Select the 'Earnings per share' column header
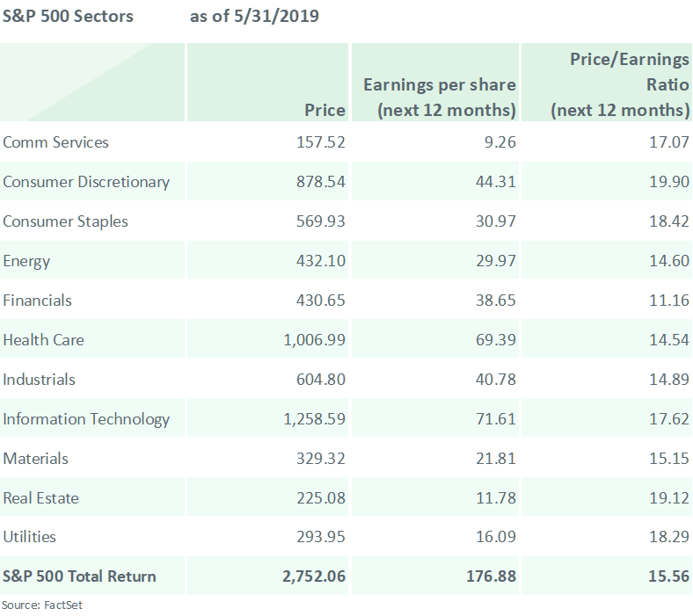The height and width of the screenshot is (616, 693). [x=435, y=82]
